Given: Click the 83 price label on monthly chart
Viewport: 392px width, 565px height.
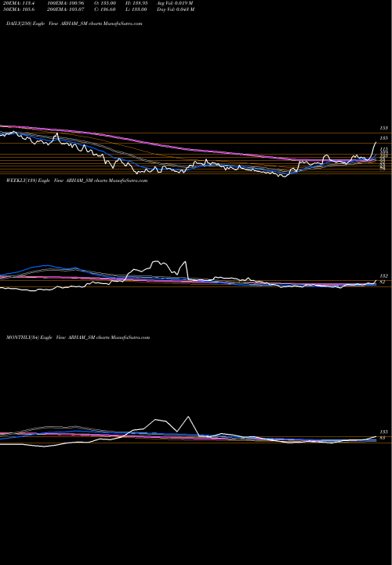Looking at the screenshot, I should [x=383, y=438].
